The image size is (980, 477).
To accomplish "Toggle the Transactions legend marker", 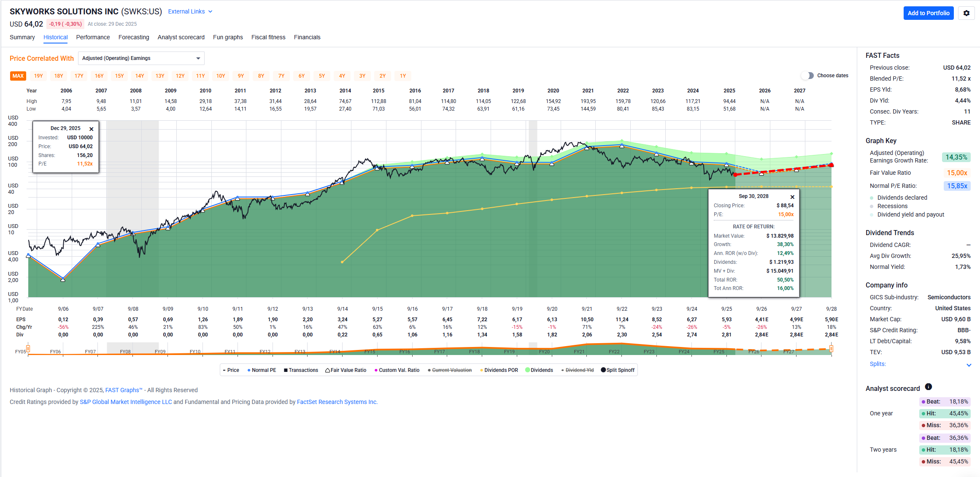I will click(286, 370).
